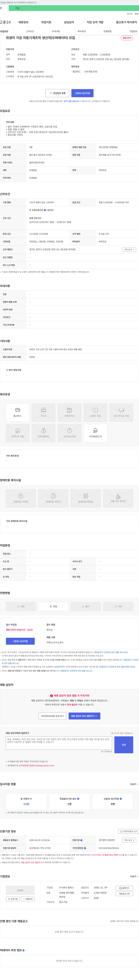Click top 고용24 입사지원 blue button

(x=83, y=93)
